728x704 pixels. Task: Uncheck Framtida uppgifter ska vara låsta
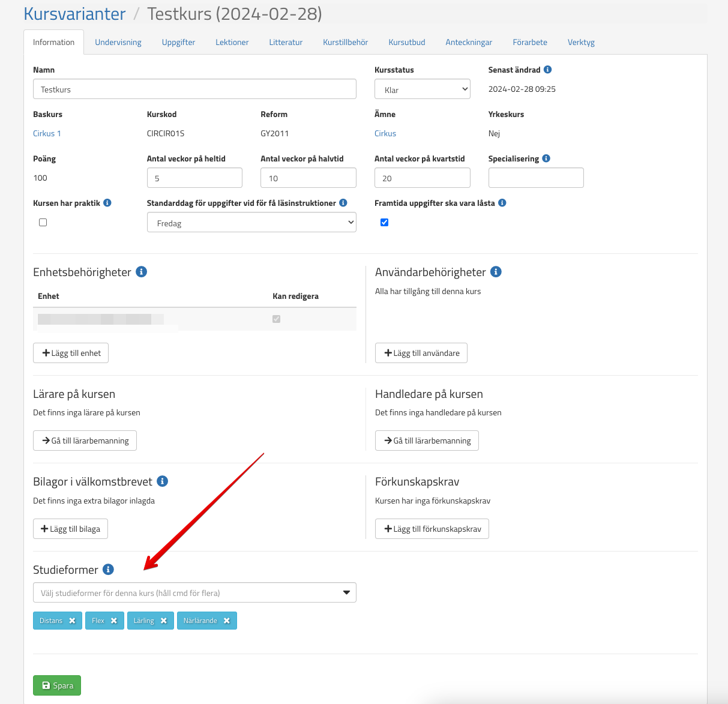[x=384, y=223]
